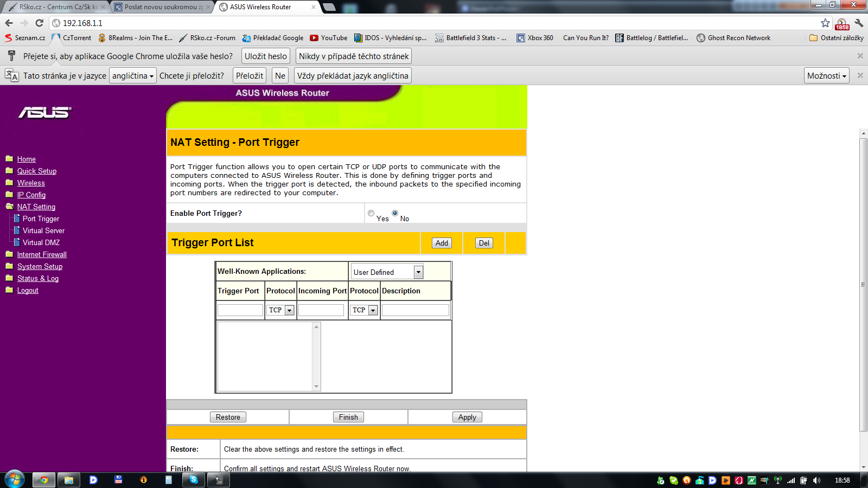Click the Uložit heslo button
868x488 pixels.
point(266,56)
